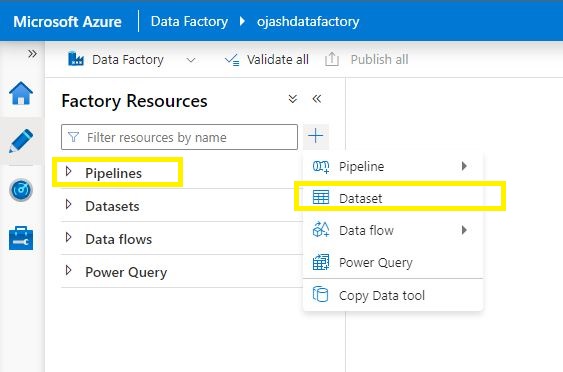Image resolution: width=563 pixels, height=372 pixels.
Task: Click the plus add resource button
Action: click(316, 136)
